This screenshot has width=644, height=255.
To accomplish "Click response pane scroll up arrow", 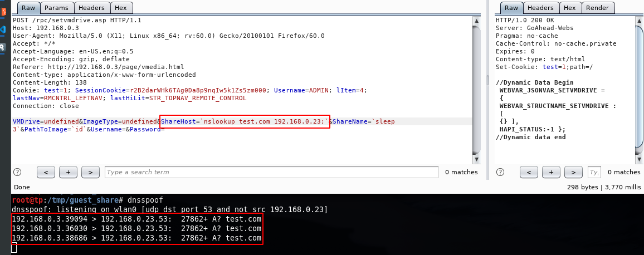I will click(640, 21).
